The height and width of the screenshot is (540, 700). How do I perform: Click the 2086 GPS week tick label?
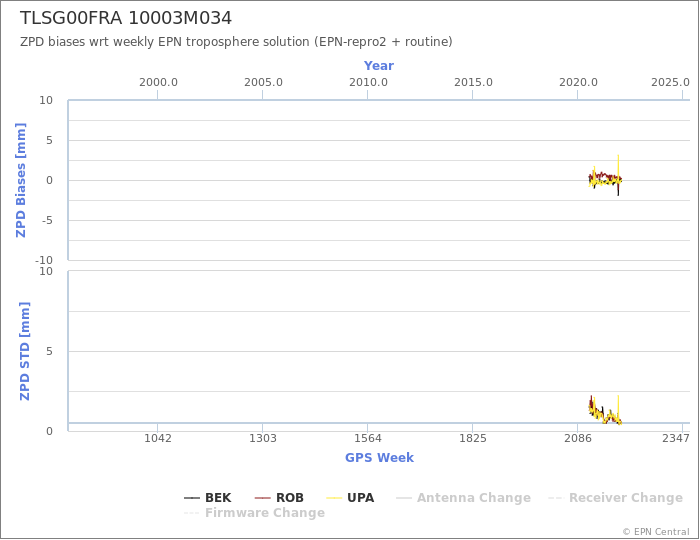click(578, 438)
